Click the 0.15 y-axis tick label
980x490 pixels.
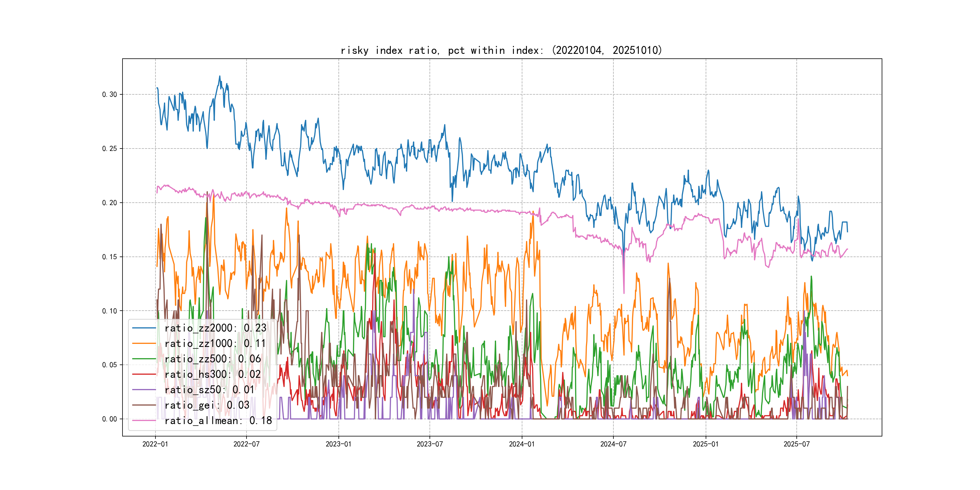click(x=109, y=257)
